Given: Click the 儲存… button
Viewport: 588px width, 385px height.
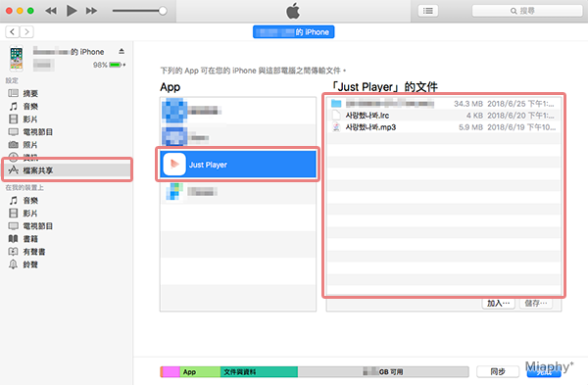Looking at the screenshot, I should tap(535, 303).
